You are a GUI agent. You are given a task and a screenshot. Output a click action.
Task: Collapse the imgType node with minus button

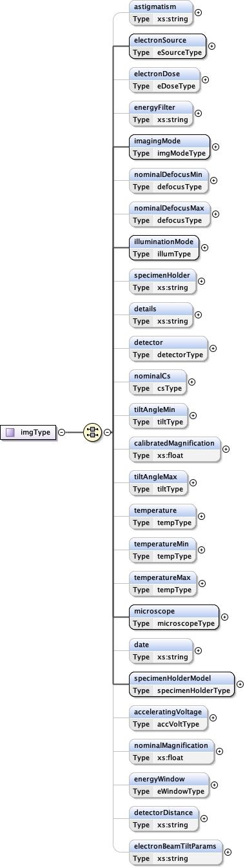[62, 433]
